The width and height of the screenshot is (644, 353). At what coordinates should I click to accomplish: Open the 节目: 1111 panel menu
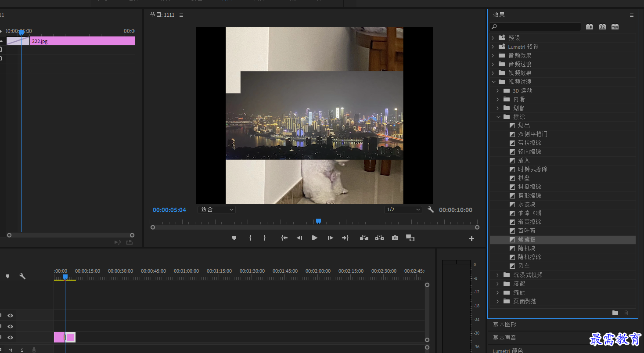tap(181, 15)
